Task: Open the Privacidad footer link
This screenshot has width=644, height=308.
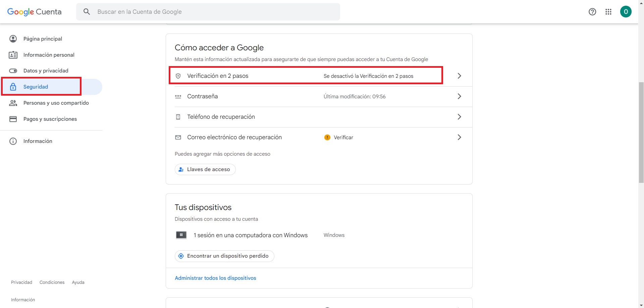Action: [x=21, y=282]
